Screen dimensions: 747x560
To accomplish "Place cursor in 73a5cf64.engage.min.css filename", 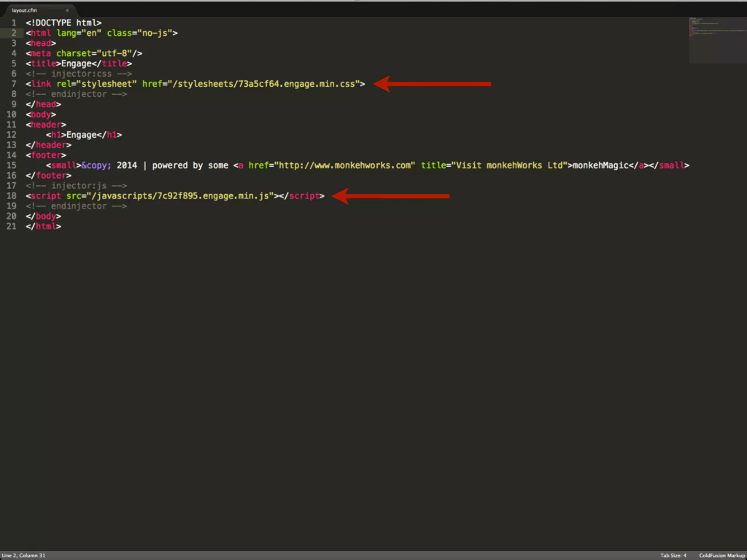I will point(296,84).
